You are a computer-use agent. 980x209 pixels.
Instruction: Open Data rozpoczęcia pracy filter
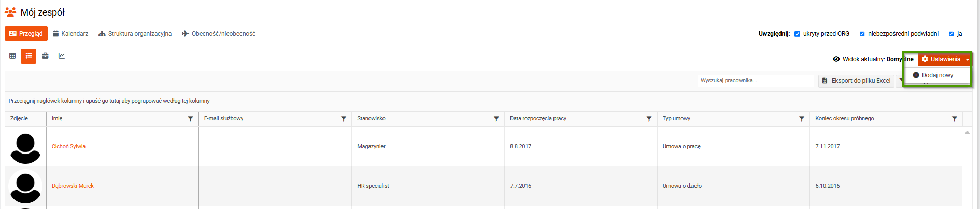649,119
